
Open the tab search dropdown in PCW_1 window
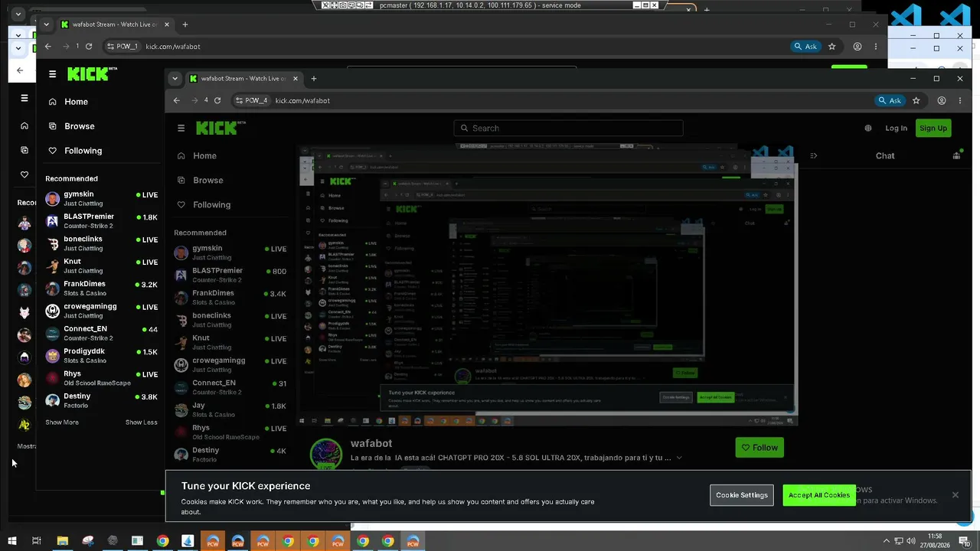tap(46, 24)
